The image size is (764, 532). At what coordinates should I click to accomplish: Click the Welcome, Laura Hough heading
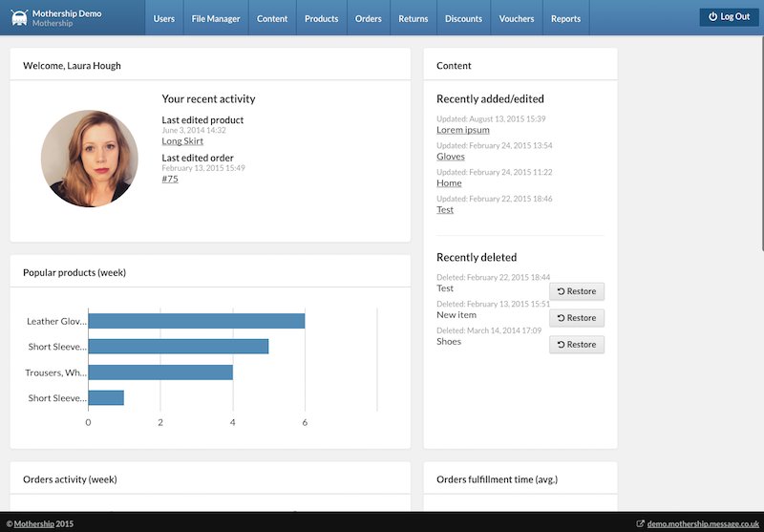pos(72,66)
